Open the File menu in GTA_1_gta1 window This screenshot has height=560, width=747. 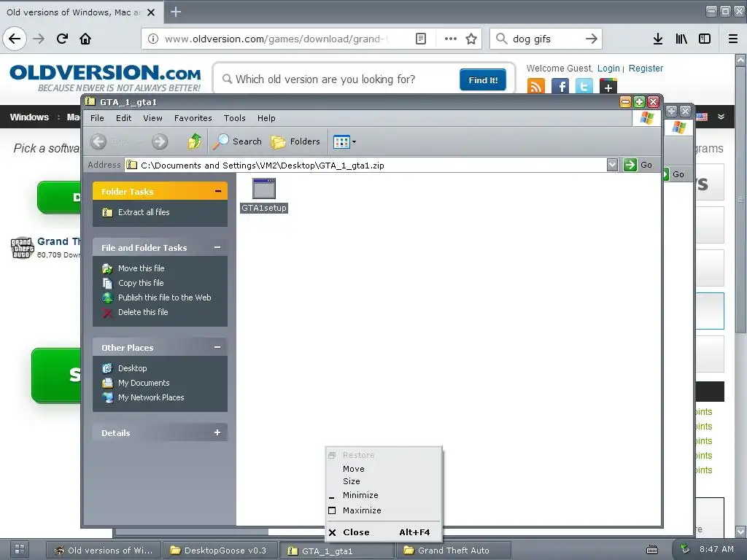click(x=97, y=118)
